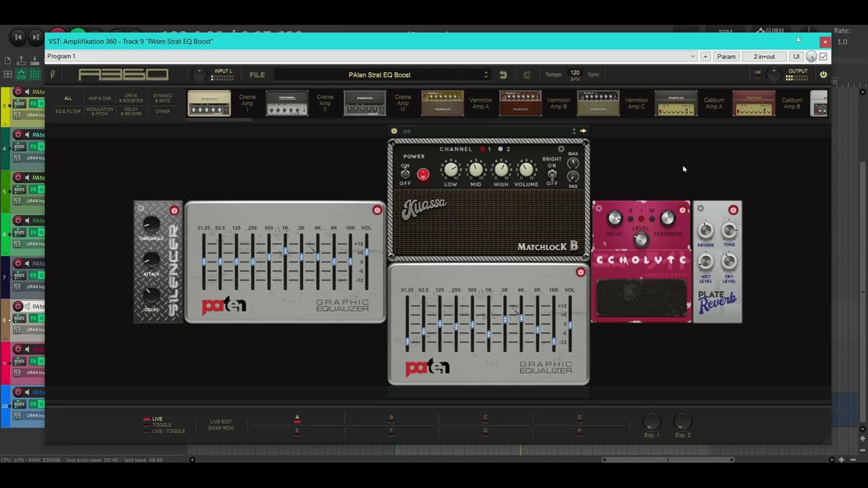
Task: Click the plus button next to Param
Action: coord(705,57)
